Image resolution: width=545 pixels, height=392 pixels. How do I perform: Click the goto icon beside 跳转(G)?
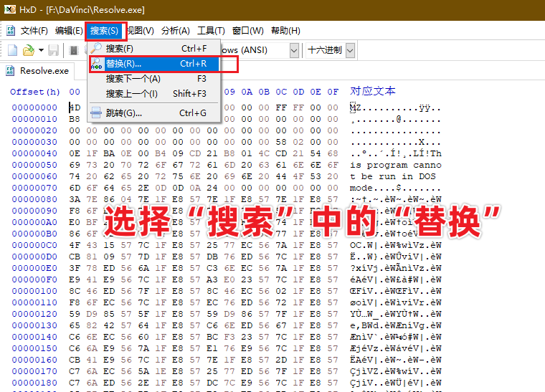click(96, 113)
